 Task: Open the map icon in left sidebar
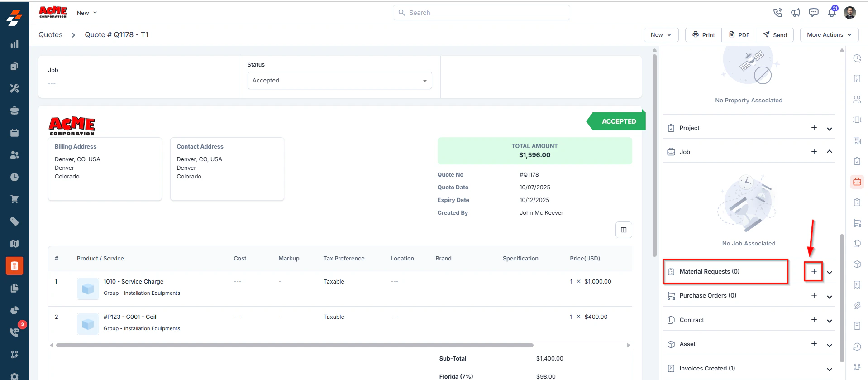(x=14, y=244)
